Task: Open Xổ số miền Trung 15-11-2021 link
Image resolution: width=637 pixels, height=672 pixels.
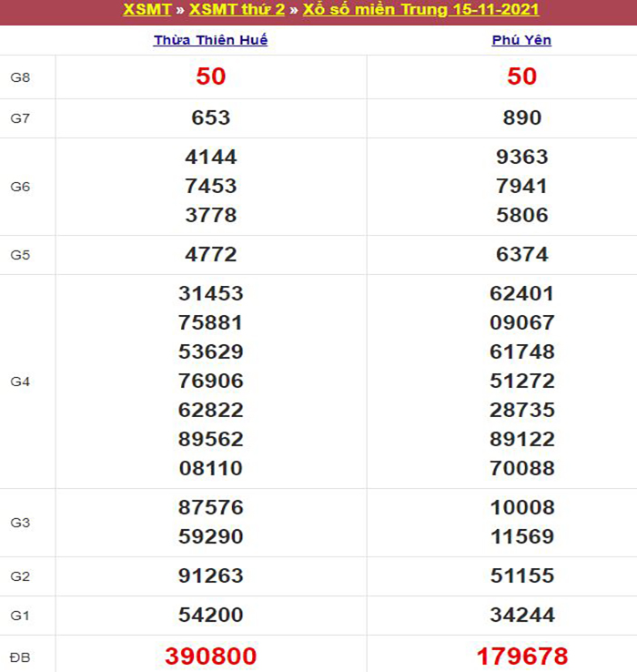Action: coord(421,10)
